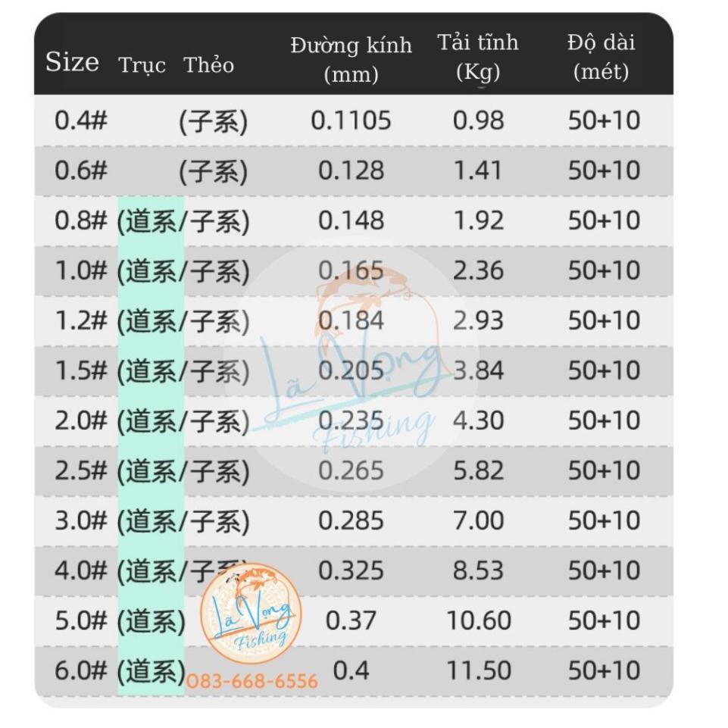The width and height of the screenshot is (728, 728).
Task: Select the 11.50 load value
Action: (478, 671)
